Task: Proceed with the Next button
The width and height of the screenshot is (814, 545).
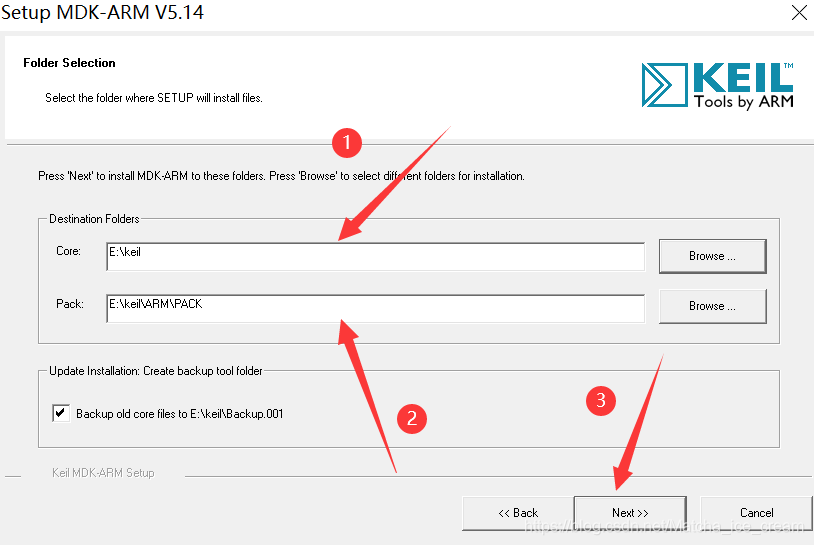Action: tap(630, 513)
